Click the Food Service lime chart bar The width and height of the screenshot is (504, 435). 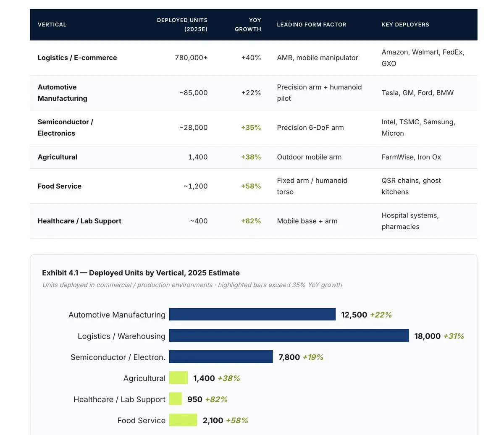coord(183,420)
